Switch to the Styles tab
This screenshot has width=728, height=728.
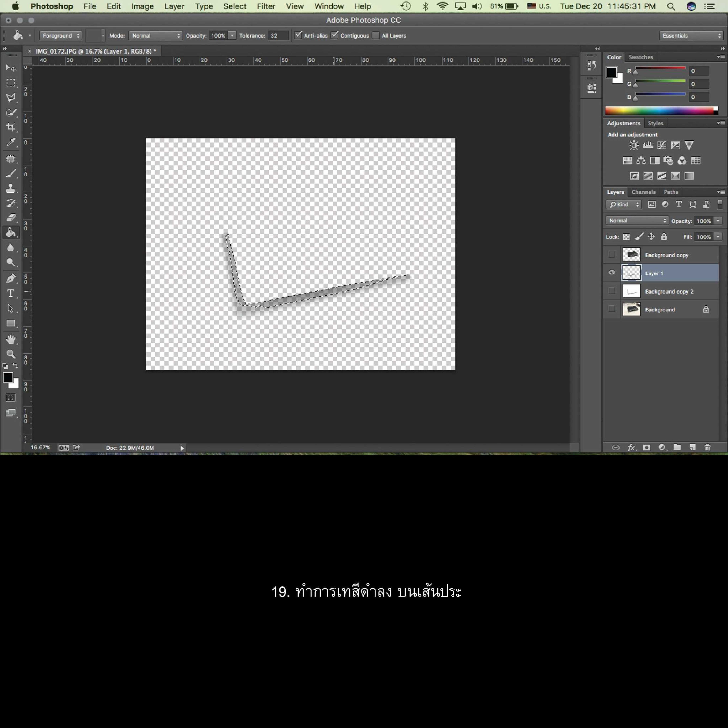[x=655, y=123]
